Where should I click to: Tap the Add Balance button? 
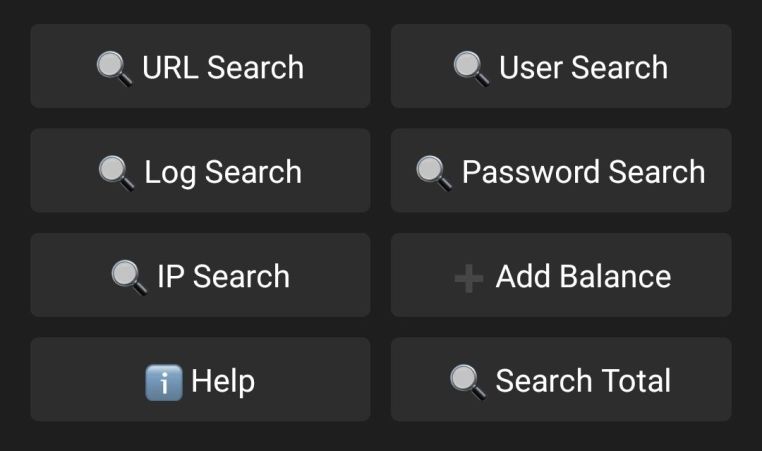(561, 276)
